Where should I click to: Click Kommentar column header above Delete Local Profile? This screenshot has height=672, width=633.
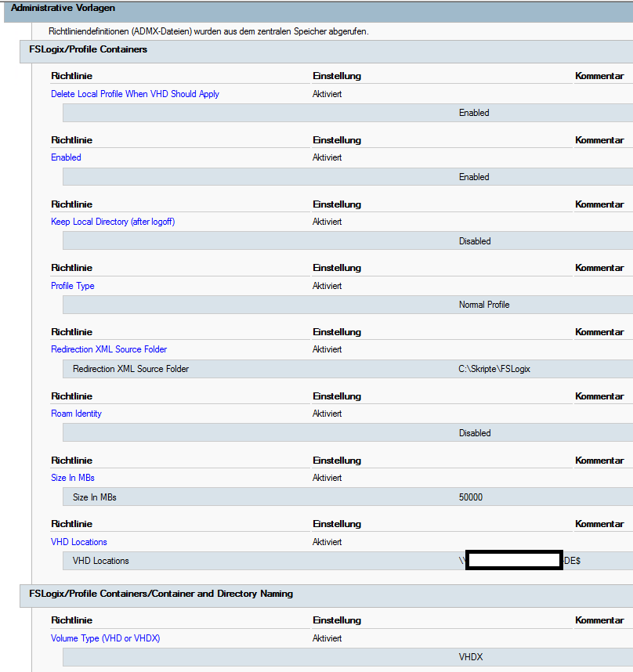click(599, 76)
